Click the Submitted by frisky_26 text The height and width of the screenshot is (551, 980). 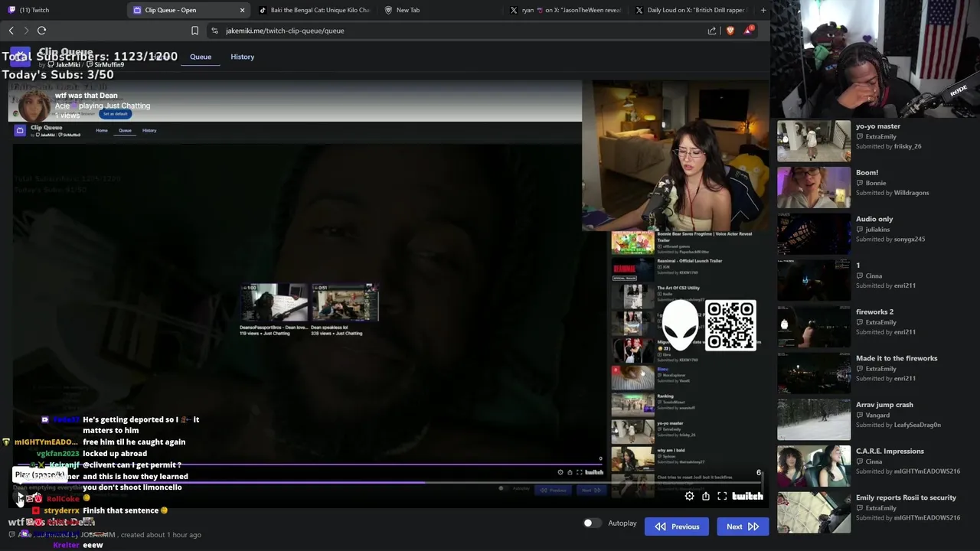pos(888,146)
